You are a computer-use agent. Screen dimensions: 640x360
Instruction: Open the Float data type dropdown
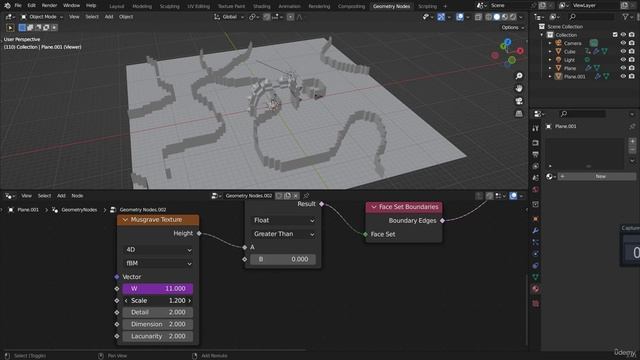[x=283, y=220]
